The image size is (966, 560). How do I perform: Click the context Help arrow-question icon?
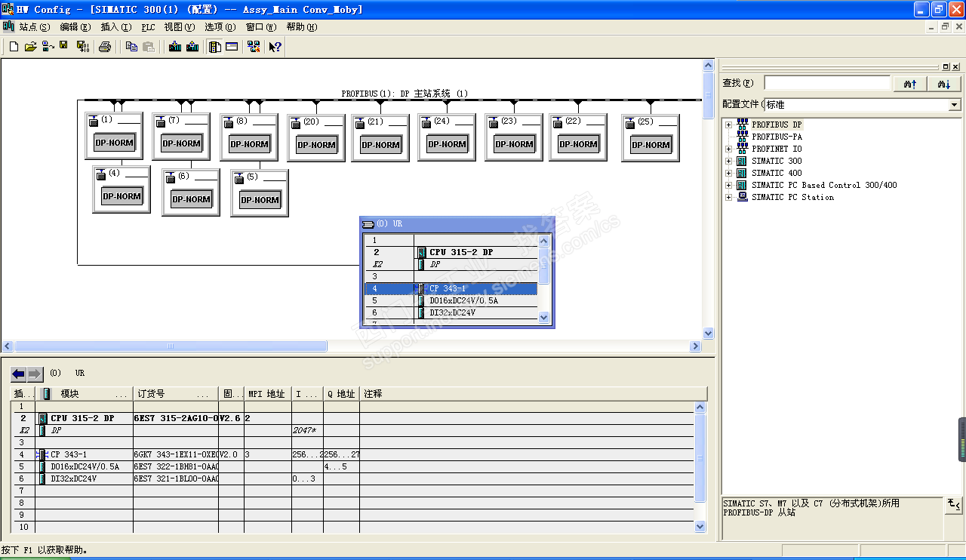(x=275, y=47)
